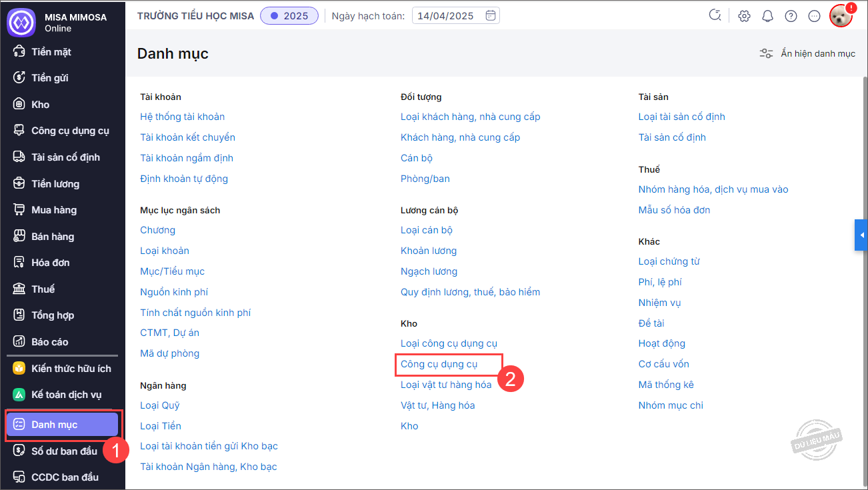Screen dimensions: 868x490
Task: Toggle Ẩn hiện danh mục
Action: pyautogui.click(x=807, y=53)
